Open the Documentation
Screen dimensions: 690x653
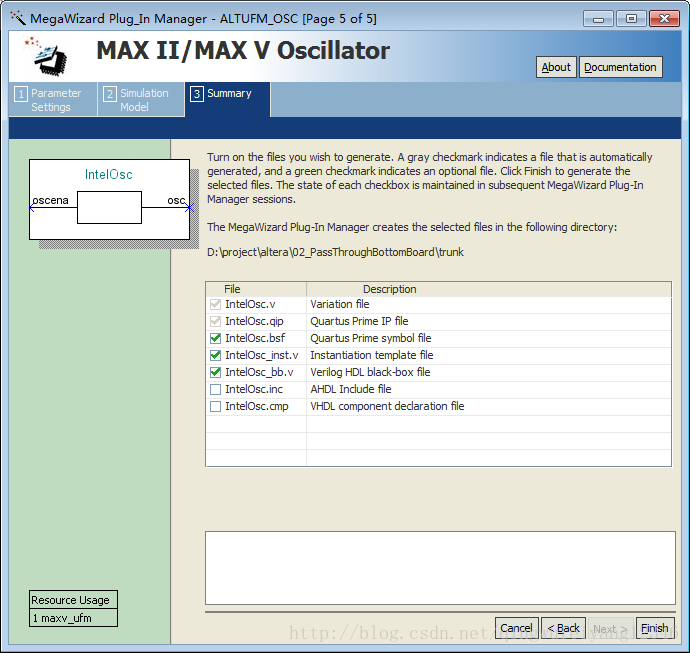coord(620,67)
